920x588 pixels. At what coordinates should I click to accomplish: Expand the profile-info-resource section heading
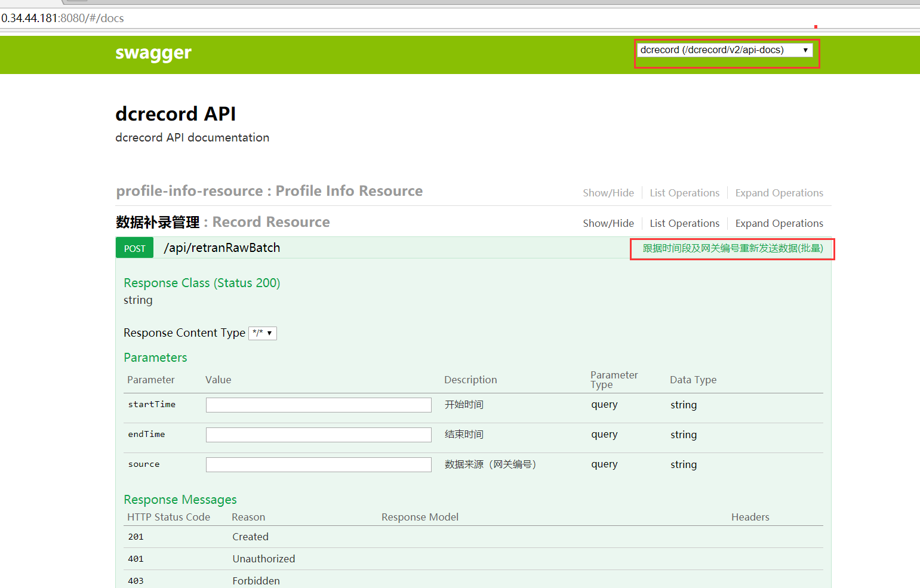pos(269,191)
